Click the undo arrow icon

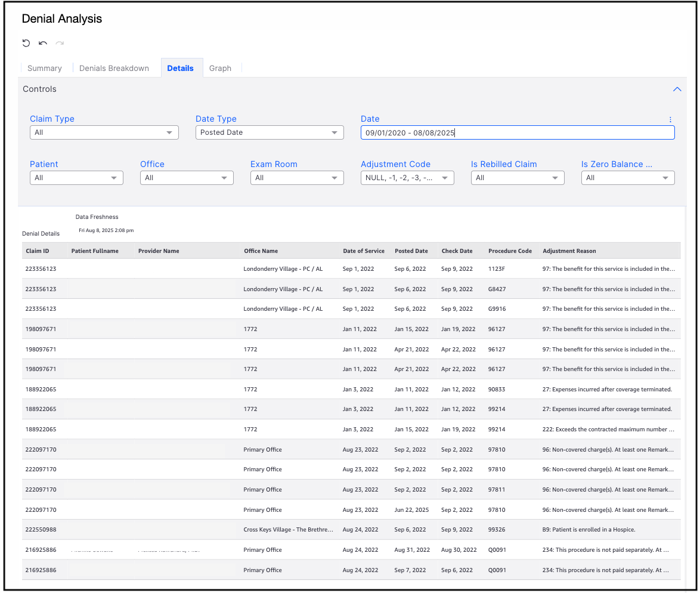tap(43, 43)
